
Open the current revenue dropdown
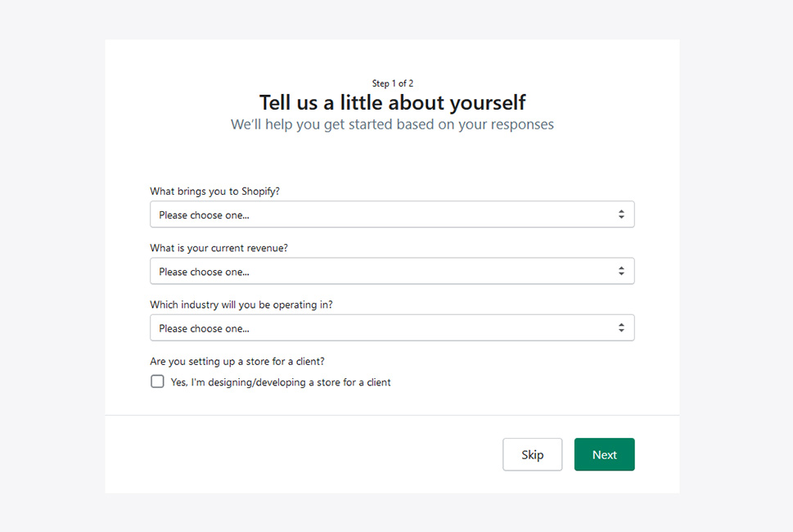click(392, 271)
